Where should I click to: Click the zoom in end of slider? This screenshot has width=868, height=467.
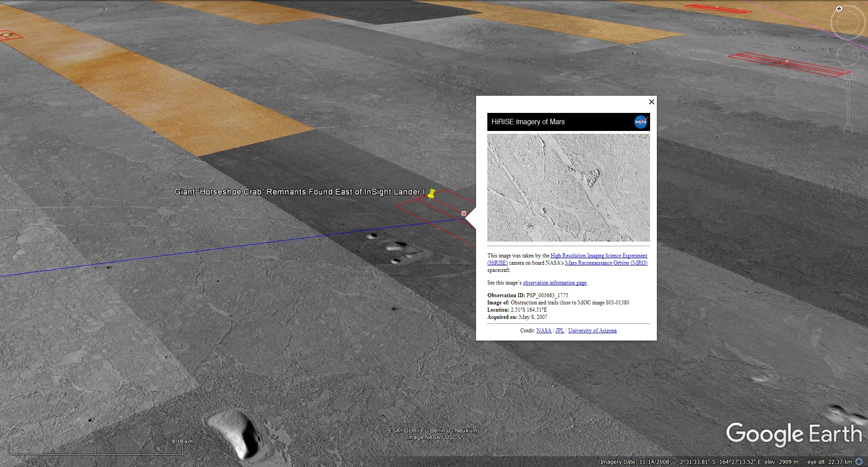(848, 76)
